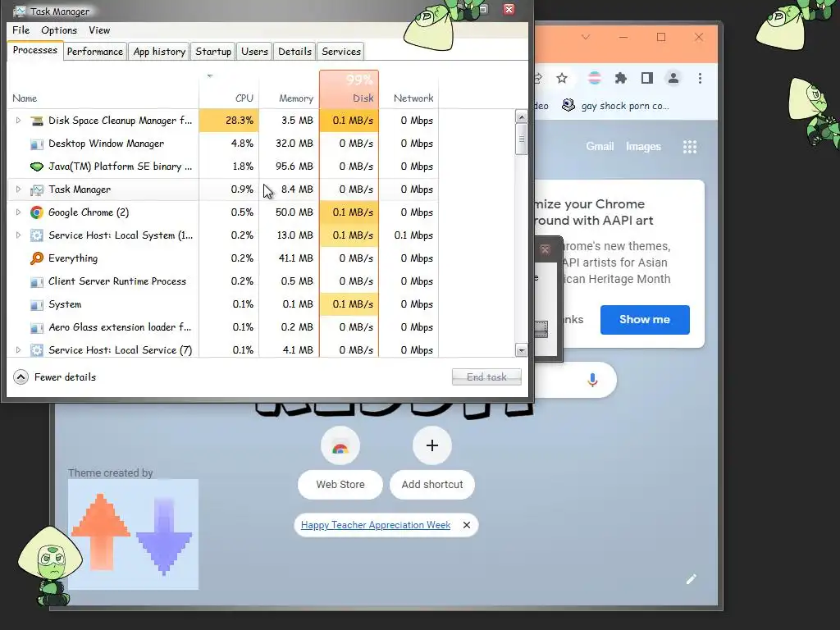Click the Service Host Local System gear icon
The width and height of the screenshot is (840, 630).
pos(36,235)
